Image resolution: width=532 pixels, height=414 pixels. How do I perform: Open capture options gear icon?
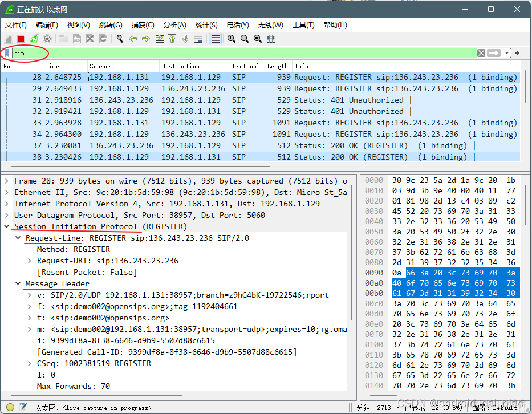coord(47,39)
